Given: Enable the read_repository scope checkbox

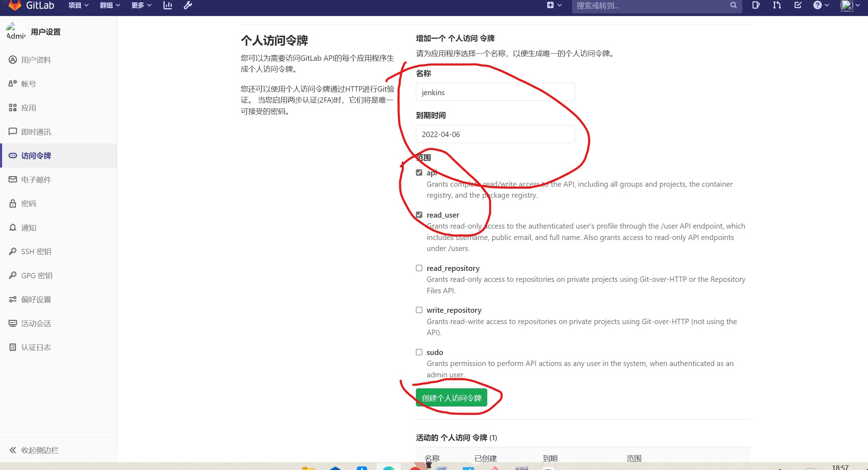Looking at the screenshot, I should [x=419, y=268].
